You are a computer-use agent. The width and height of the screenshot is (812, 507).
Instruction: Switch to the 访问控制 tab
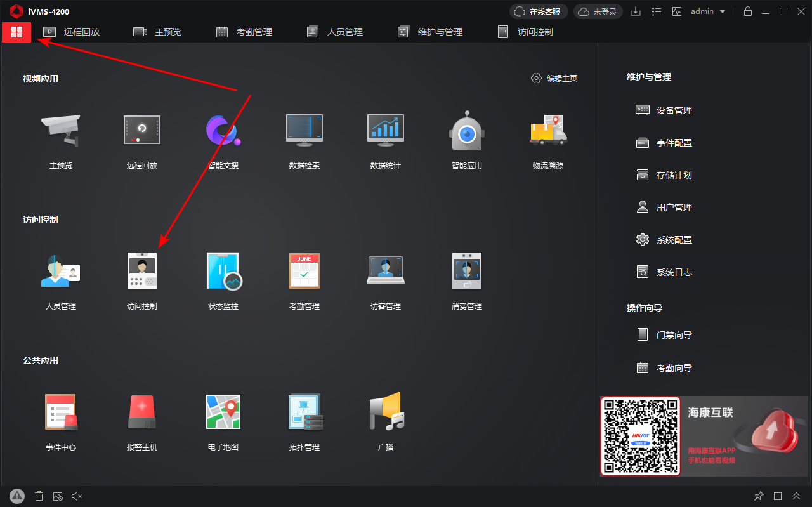525,32
